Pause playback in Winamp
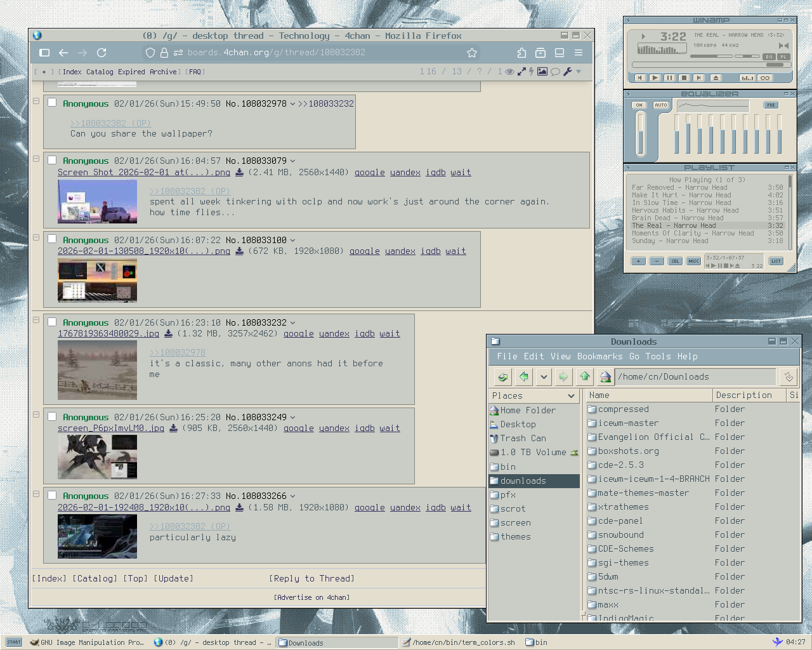Screen dimensions: 812x650 tap(669, 78)
